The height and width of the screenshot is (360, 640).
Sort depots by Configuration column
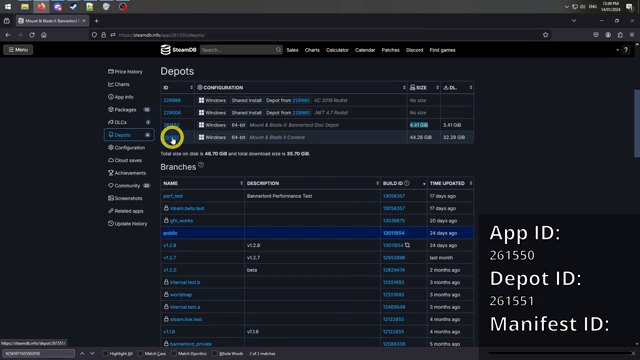tap(301, 88)
